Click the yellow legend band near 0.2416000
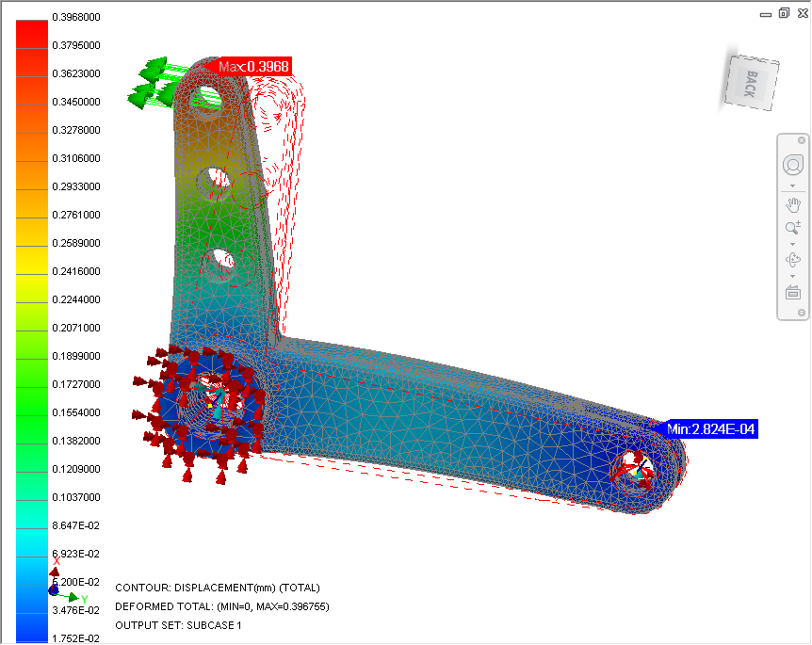812x645 pixels. click(32, 261)
